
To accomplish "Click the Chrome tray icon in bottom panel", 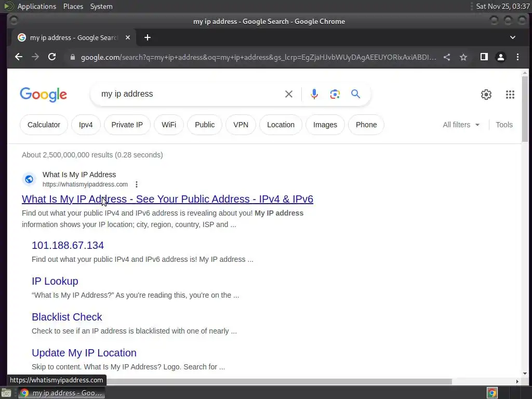I will click(x=492, y=393).
